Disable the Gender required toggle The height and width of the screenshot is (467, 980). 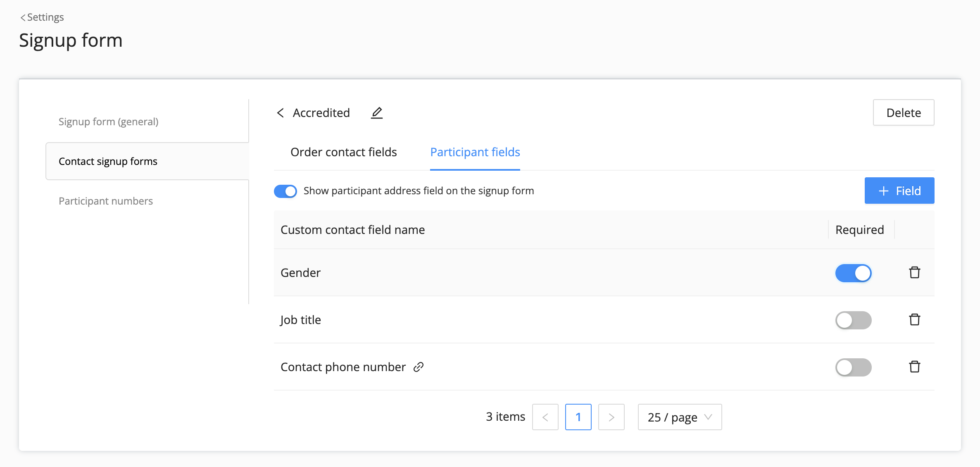[853, 273]
